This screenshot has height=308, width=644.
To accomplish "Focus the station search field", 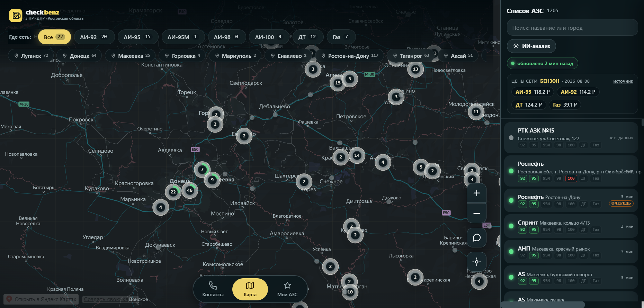I will click(572, 28).
